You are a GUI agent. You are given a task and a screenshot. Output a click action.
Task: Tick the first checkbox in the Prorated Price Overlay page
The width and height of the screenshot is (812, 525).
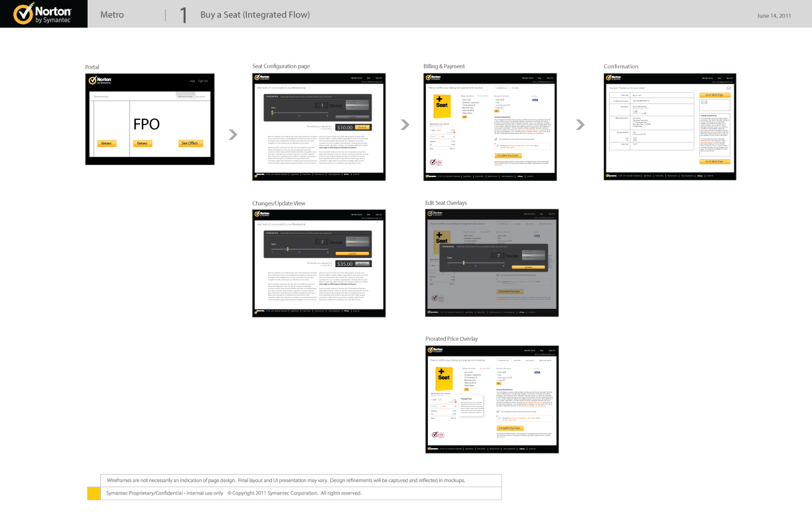pos(498,411)
